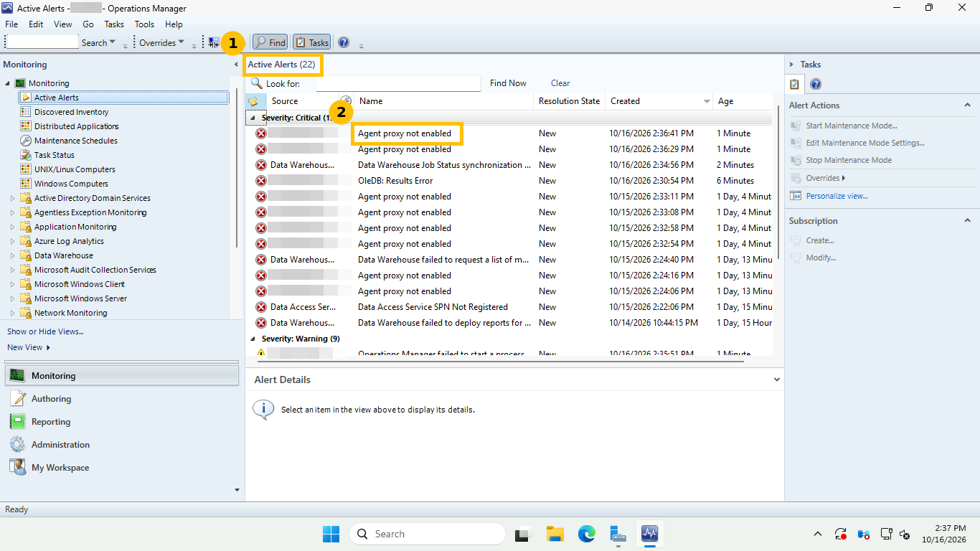Open My Workspace
The width and height of the screenshot is (980, 551).
(122, 468)
